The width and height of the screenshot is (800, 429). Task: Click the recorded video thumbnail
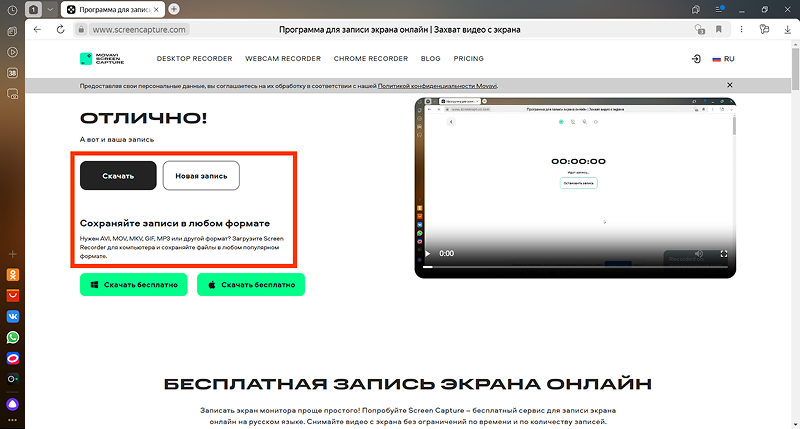point(575,188)
